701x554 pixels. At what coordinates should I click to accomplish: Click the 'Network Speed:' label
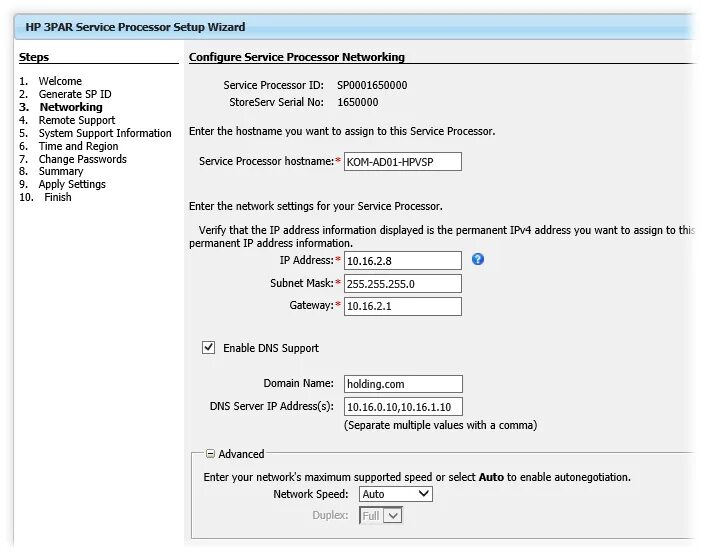point(311,494)
